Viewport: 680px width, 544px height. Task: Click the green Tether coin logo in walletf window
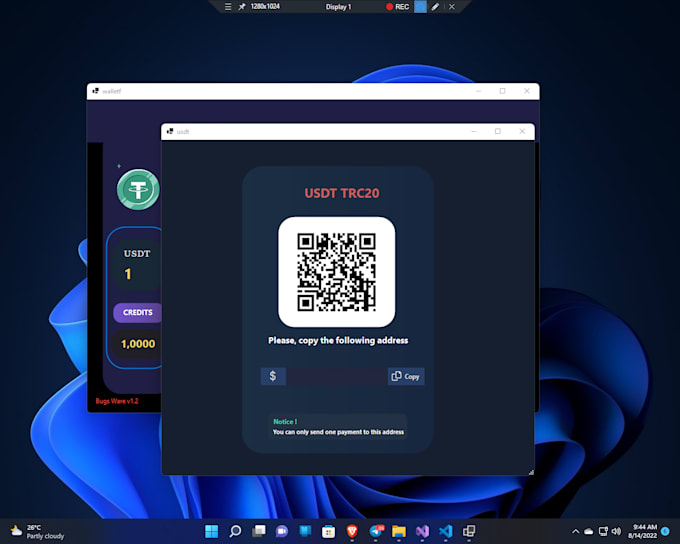[138, 190]
